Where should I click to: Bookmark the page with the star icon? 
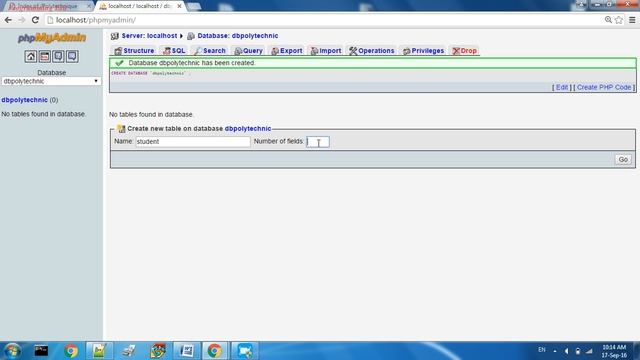click(x=619, y=20)
